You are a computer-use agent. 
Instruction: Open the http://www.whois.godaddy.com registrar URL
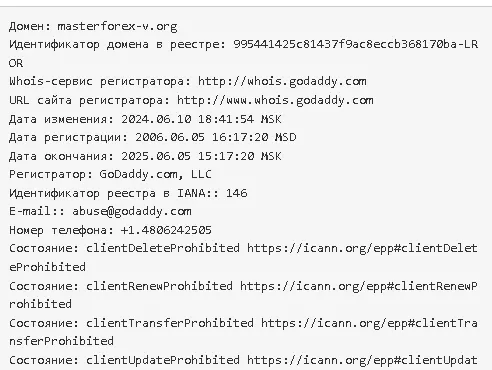[275, 100]
